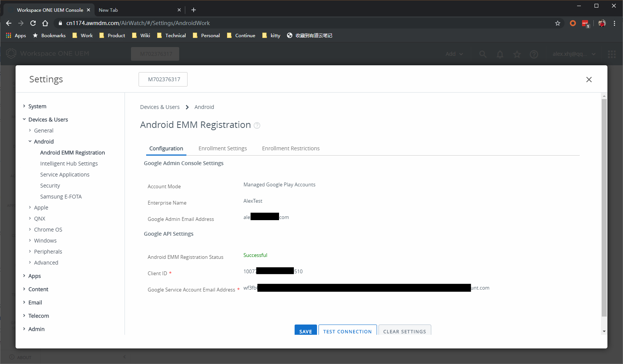The width and height of the screenshot is (623, 364).
Task: Click Devices & Users breadcrumb link
Action: 160,107
